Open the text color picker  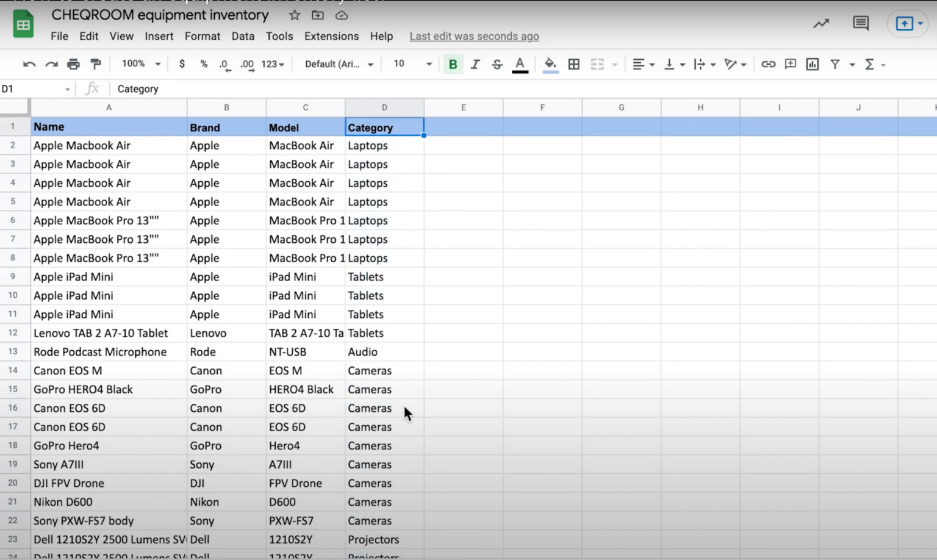(x=520, y=65)
